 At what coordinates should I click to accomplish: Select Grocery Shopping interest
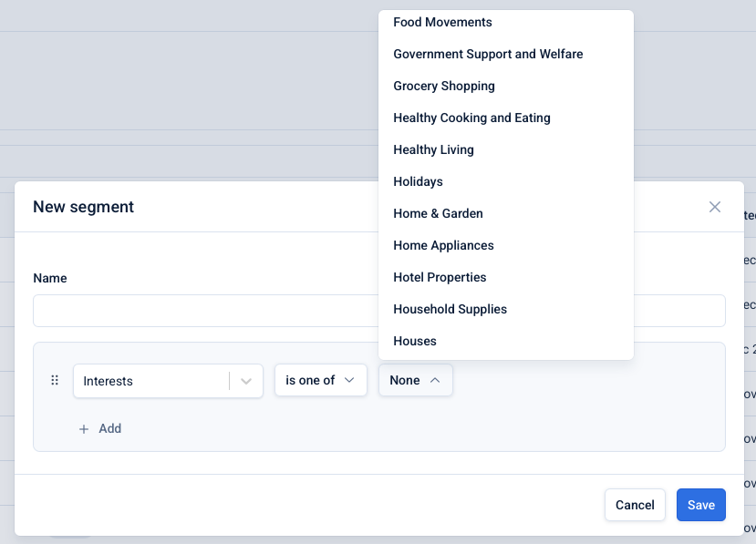click(x=444, y=87)
